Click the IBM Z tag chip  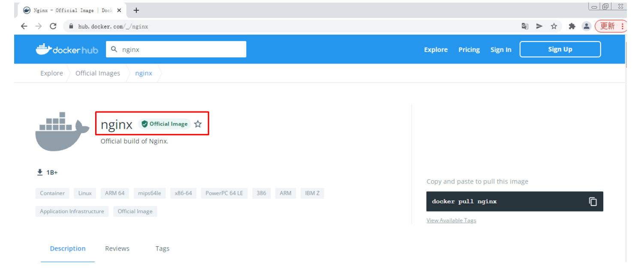coord(312,193)
